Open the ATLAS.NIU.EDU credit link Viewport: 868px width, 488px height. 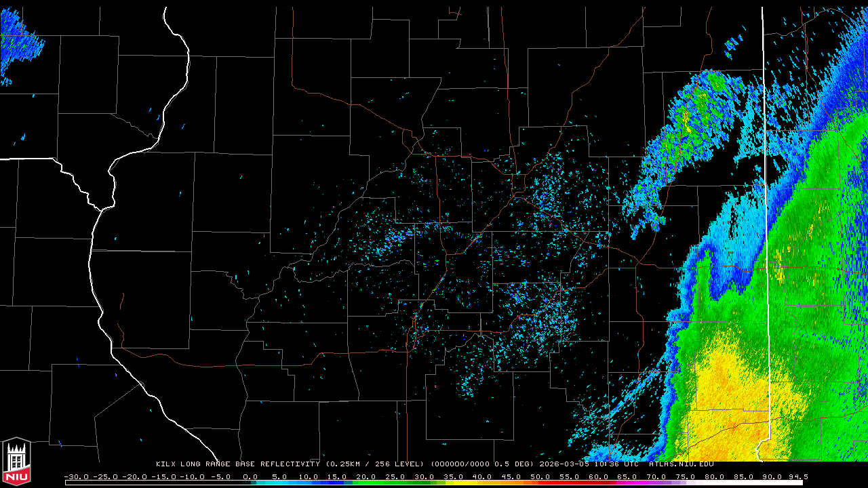(x=681, y=464)
